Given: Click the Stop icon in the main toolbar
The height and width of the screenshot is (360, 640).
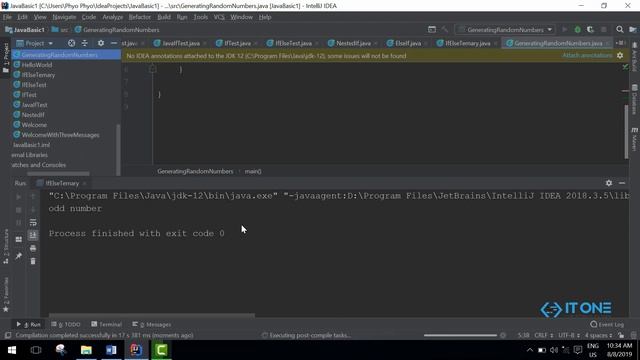Looking at the screenshot, I should point(604,30).
